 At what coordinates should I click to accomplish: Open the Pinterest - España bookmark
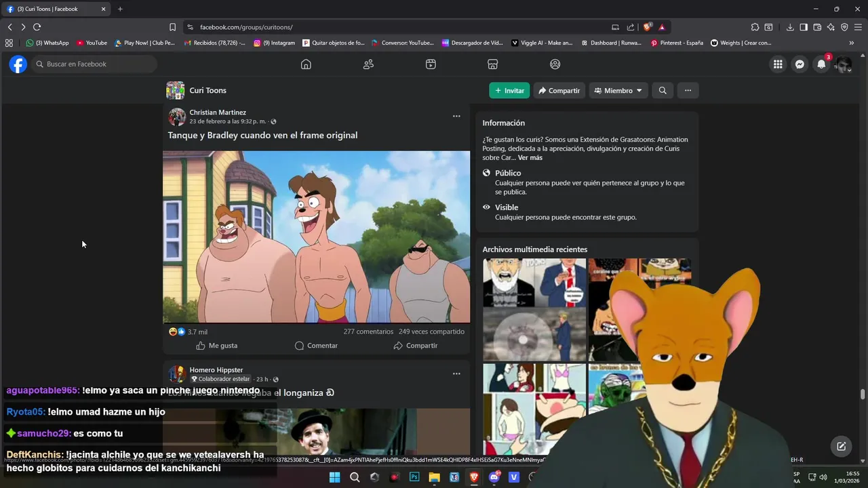(x=677, y=43)
